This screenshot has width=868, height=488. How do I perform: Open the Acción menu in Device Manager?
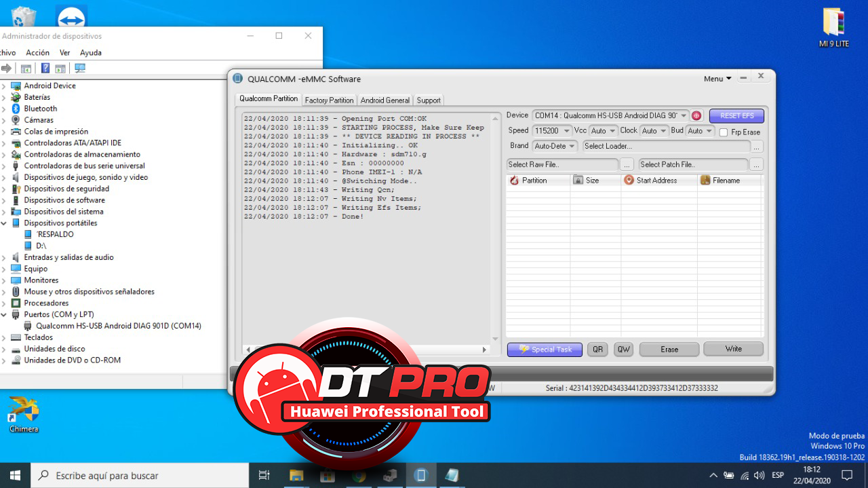[37, 52]
